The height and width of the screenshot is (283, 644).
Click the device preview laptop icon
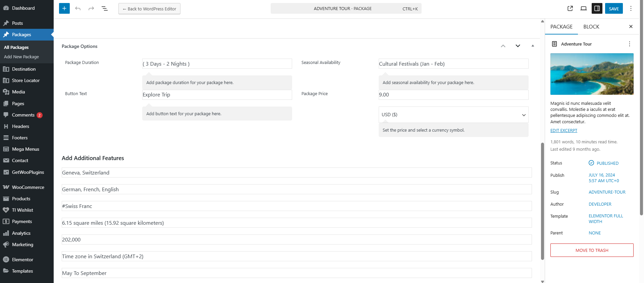[x=584, y=8]
